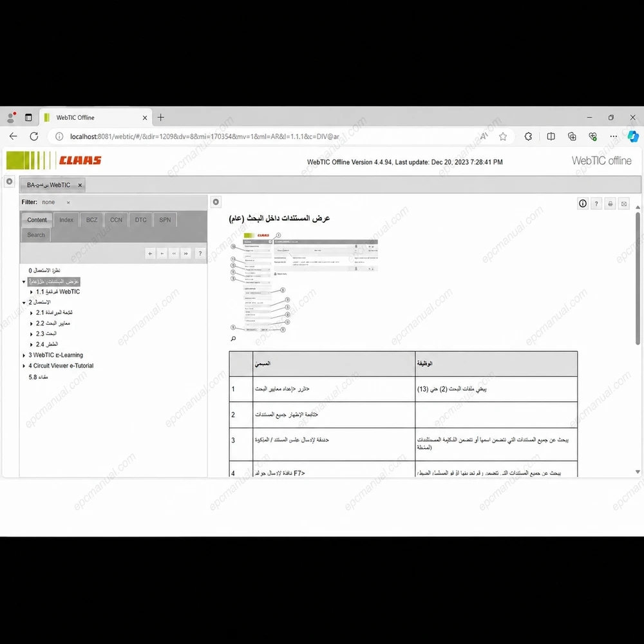This screenshot has height=644, width=644.
Task: Open the SPN tab
Action: point(165,220)
